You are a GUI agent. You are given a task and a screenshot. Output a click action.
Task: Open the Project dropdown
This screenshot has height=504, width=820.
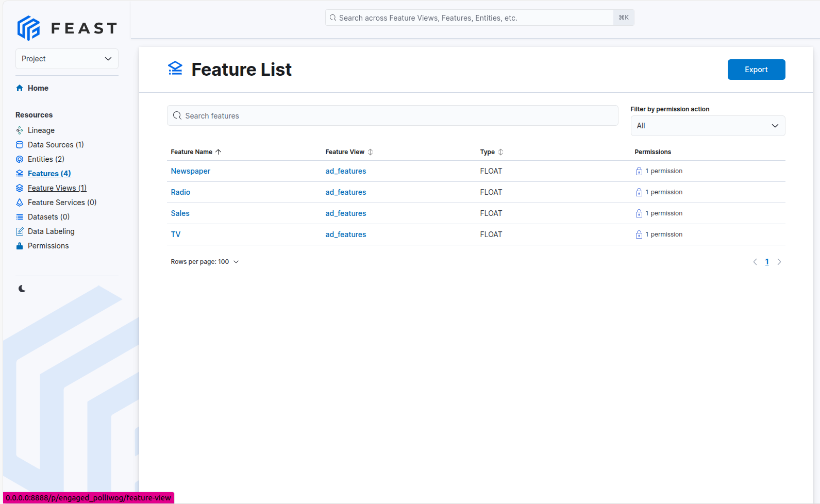coord(67,59)
